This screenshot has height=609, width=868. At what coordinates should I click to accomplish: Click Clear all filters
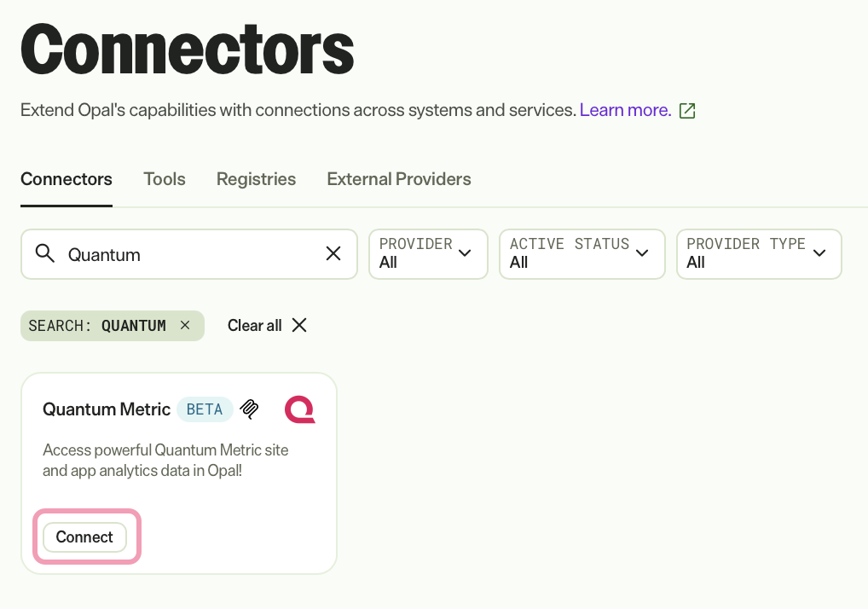tap(267, 326)
